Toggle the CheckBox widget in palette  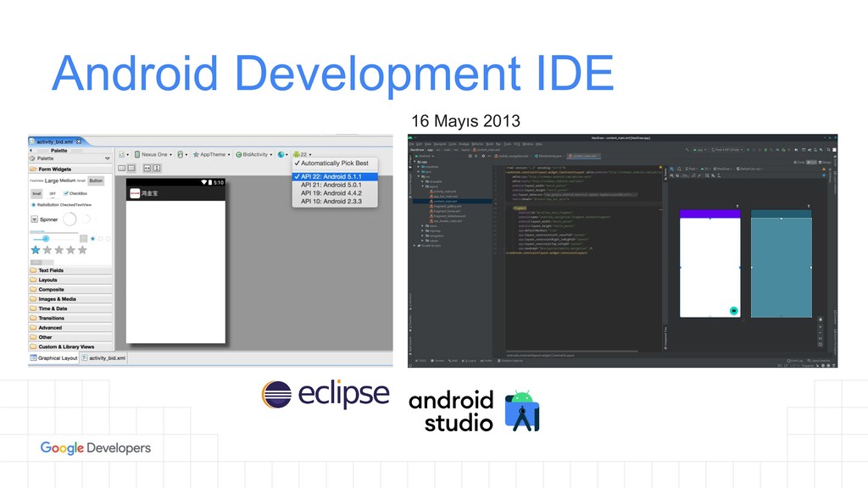tap(75, 193)
